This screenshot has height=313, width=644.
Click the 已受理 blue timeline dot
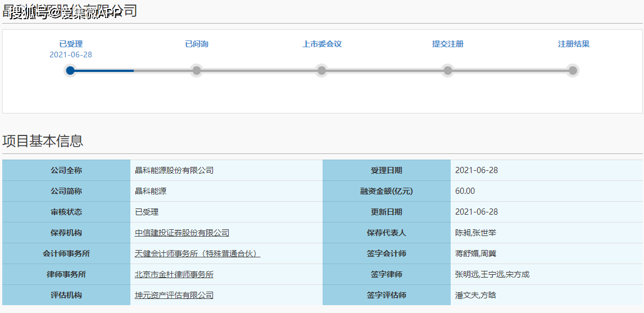click(70, 70)
